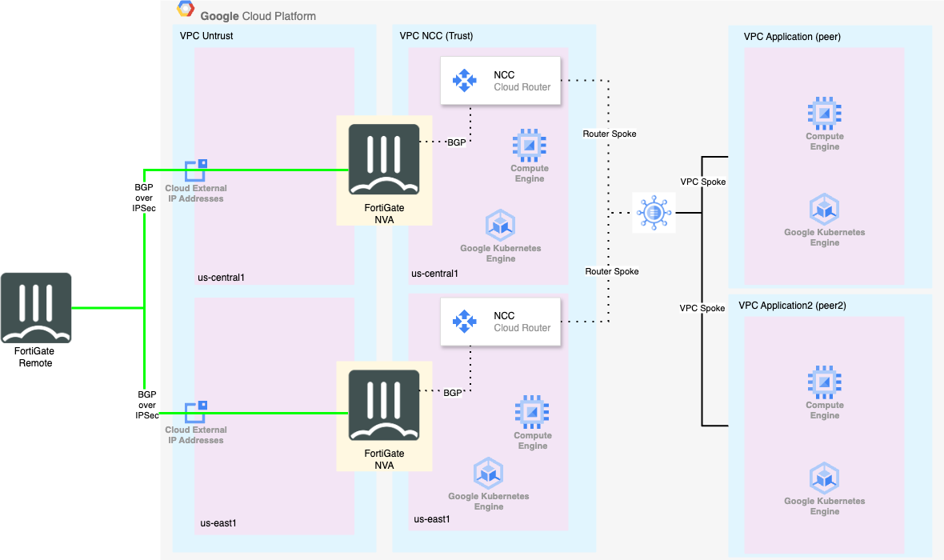
Task: Click "BGP over IPSec" label on us-central1 tunnel
Action: (x=144, y=198)
